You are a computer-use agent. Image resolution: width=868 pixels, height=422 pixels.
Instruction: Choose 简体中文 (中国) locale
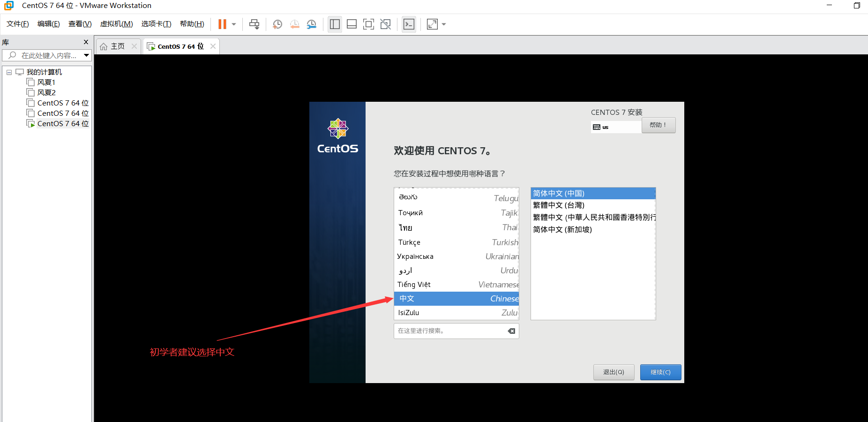pyautogui.click(x=593, y=194)
